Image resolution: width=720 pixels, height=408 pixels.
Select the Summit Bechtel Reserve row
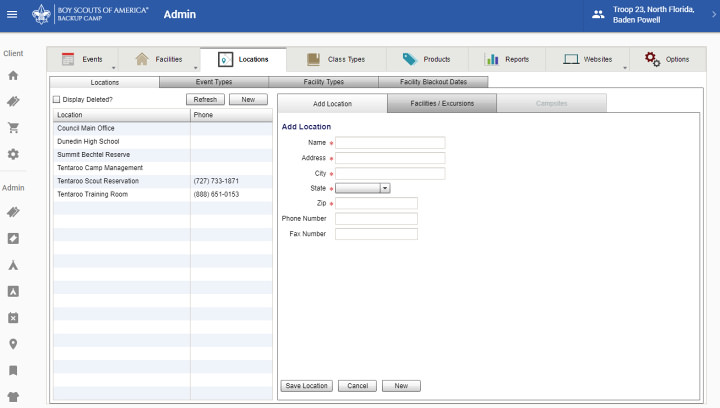click(163, 155)
